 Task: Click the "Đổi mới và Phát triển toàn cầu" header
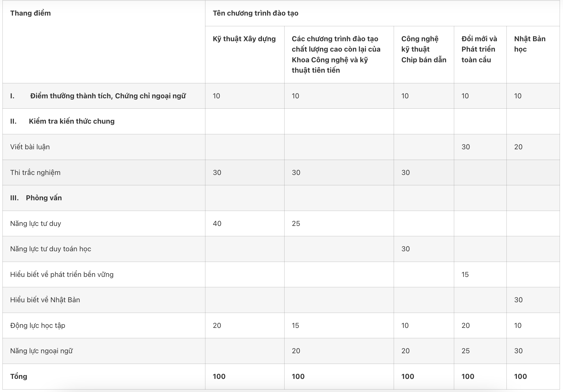(479, 49)
